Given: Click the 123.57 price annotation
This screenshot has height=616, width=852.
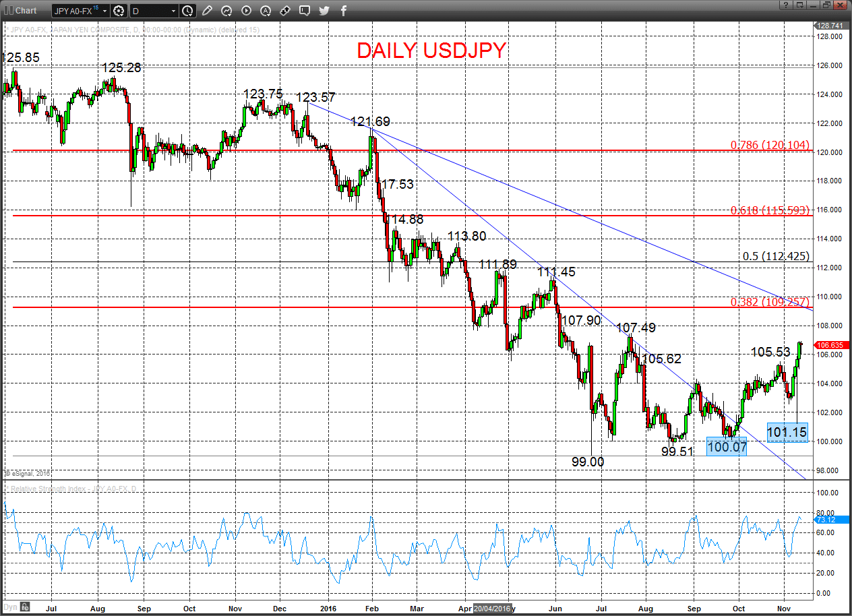Looking at the screenshot, I should (x=315, y=97).
